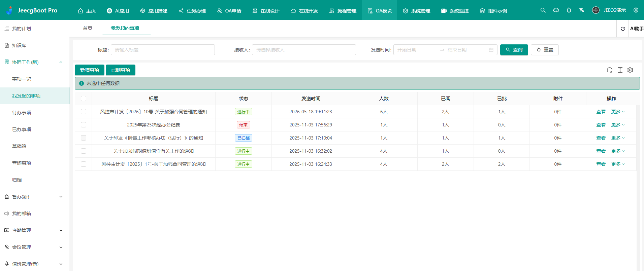Open the OA申请 top menu
Viewport: 644px width, 271px height.
[229, 10]
